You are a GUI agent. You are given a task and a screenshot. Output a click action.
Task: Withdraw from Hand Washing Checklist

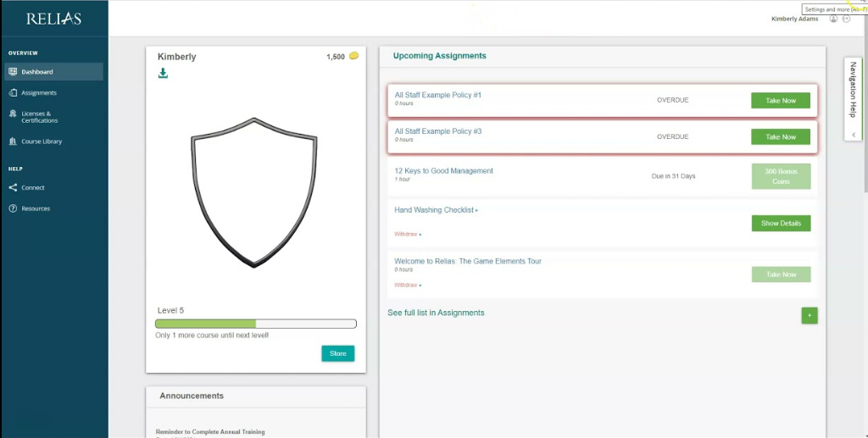point(408,235)
